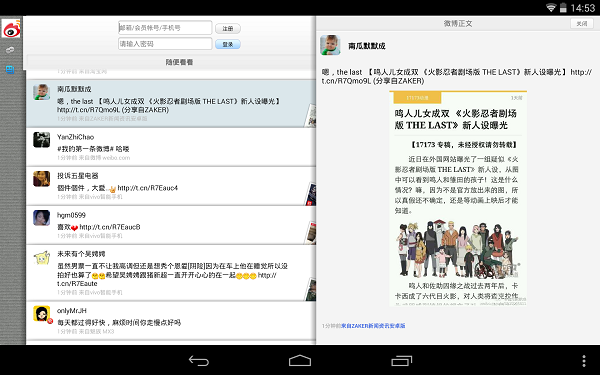Open the image thumbnail on 投诉五星电器 post
Viewport: 600px width, 375px height.
(x=310, y=194)
